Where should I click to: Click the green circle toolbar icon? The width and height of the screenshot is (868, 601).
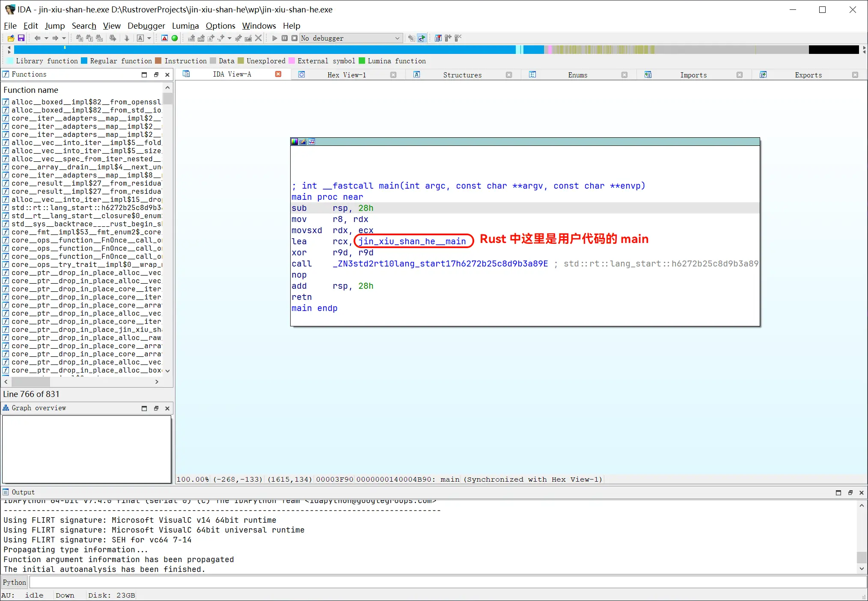click(175, 38)
